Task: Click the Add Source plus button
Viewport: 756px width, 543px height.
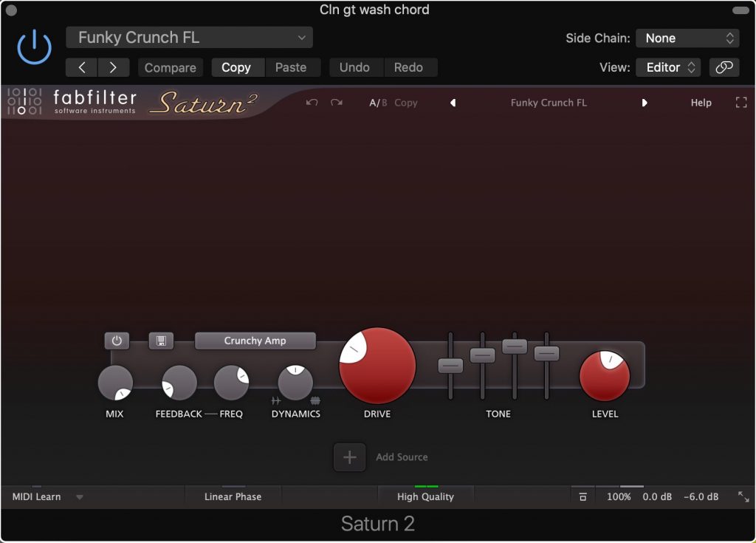Action: coord(349,457)
